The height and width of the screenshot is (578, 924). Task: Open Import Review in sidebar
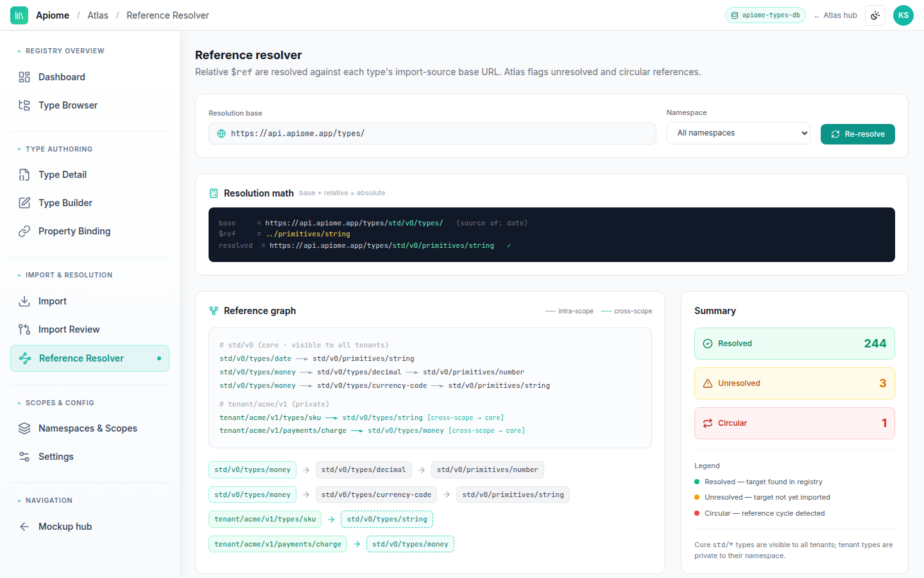point(90,329)
